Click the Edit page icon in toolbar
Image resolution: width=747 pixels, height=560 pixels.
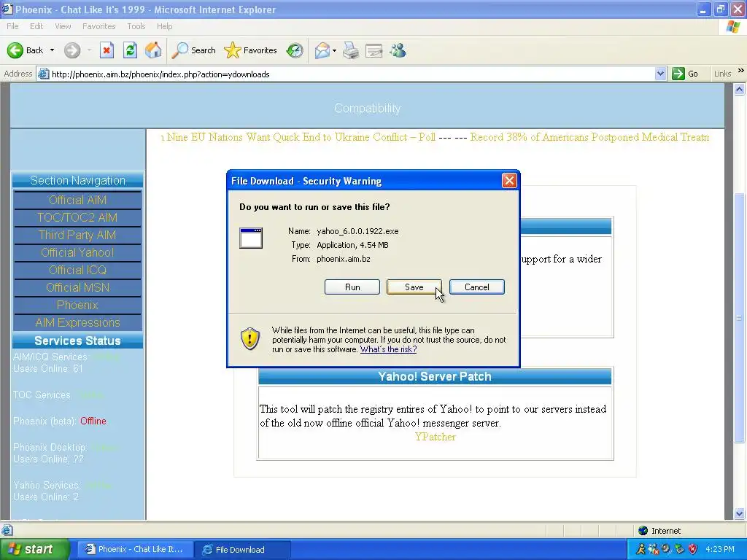374,50
